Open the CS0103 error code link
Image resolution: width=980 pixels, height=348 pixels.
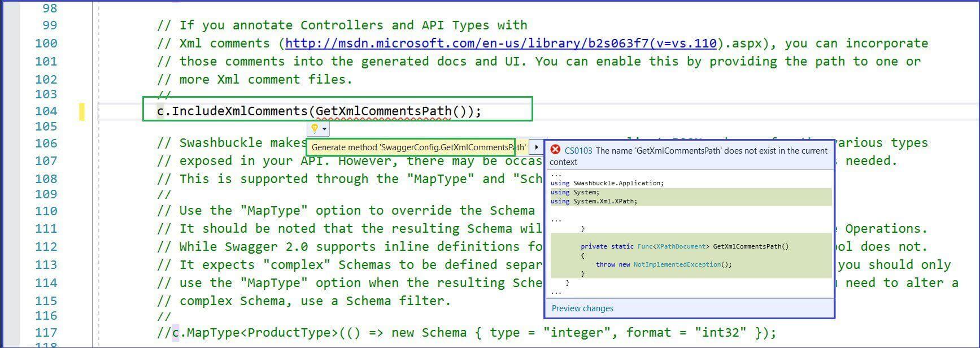pos(578,151)
